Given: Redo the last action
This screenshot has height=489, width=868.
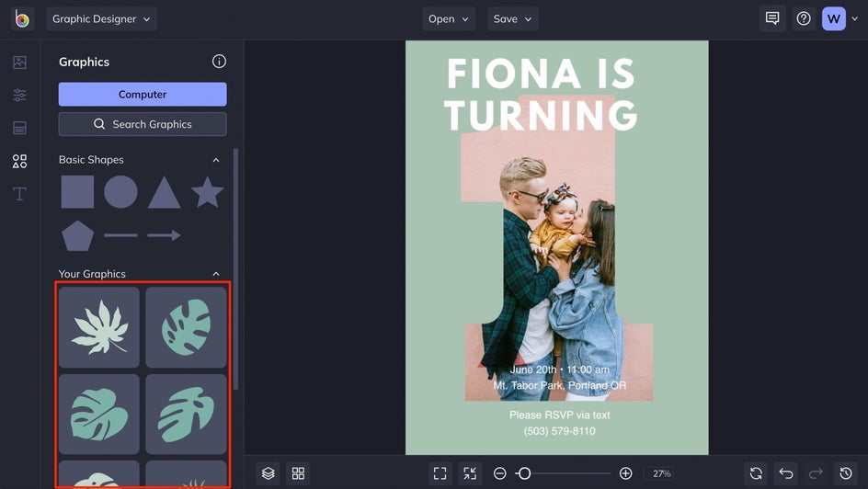Looking at the screenshot, I should [x=816, y=473].
